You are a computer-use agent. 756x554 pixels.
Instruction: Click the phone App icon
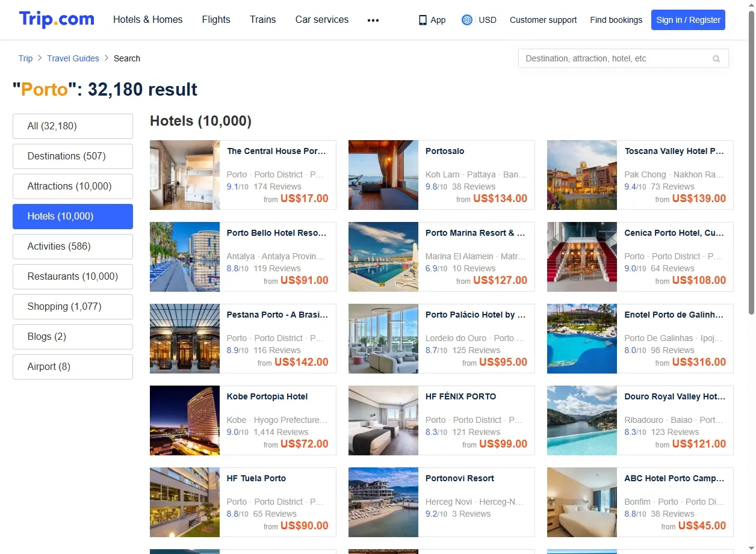[423, 20]
